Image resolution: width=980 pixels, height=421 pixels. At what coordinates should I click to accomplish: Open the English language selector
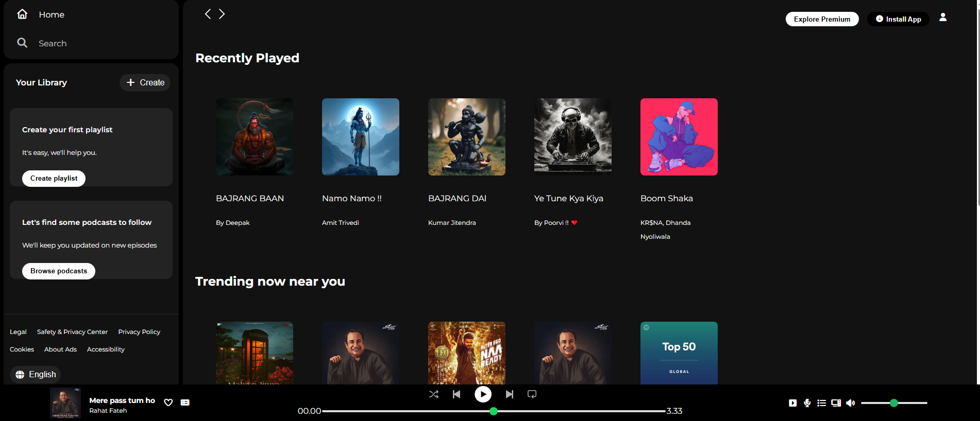[36, 374]
